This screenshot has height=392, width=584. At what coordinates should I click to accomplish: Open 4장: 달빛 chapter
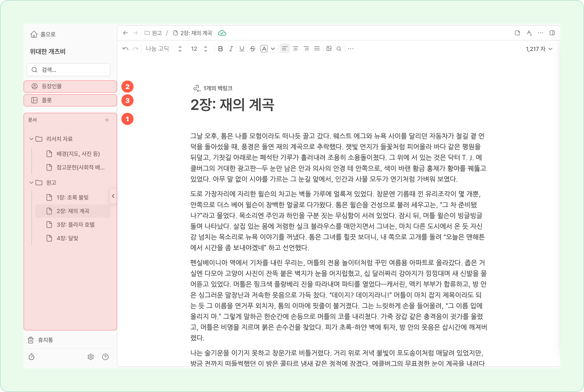coord(73,238)
